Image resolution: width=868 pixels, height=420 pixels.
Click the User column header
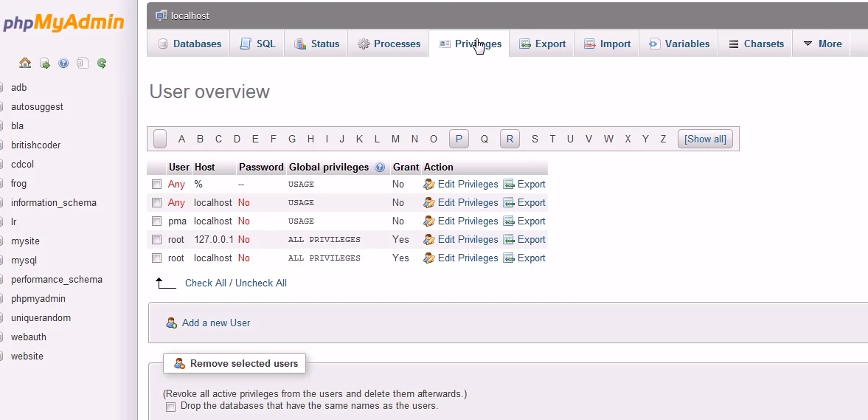click(178, 168)
